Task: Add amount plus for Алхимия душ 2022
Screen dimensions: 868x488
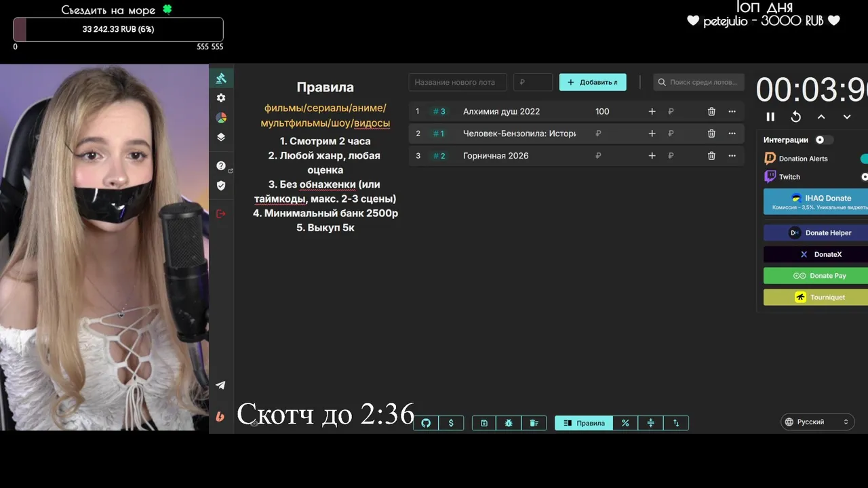Action: 652,112
